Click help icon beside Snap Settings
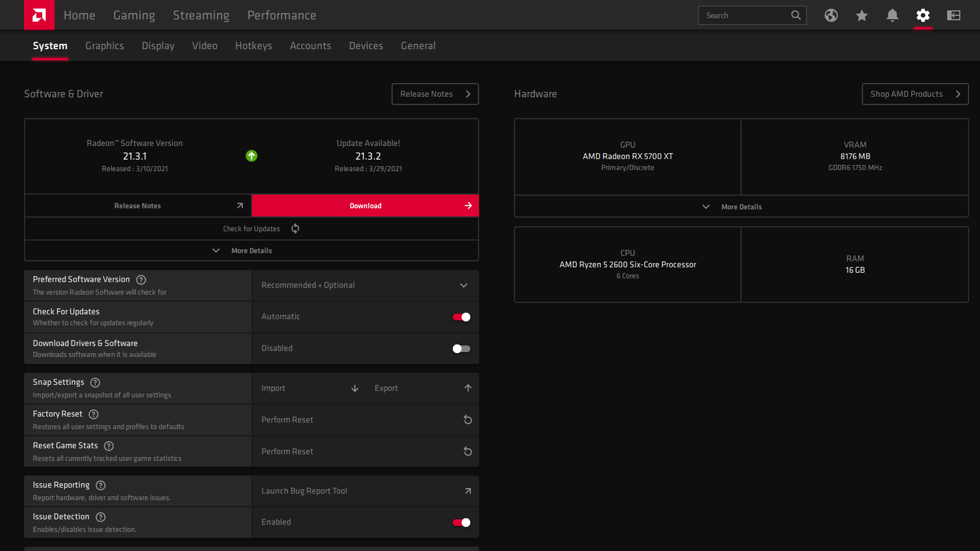Viewport: 980px width, 551px height. 95,383
